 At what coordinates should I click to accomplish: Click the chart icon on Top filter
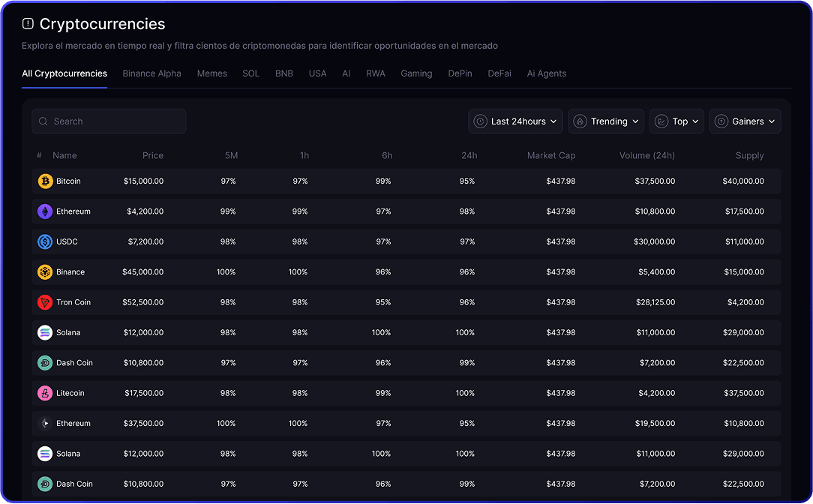click(661, 121)
